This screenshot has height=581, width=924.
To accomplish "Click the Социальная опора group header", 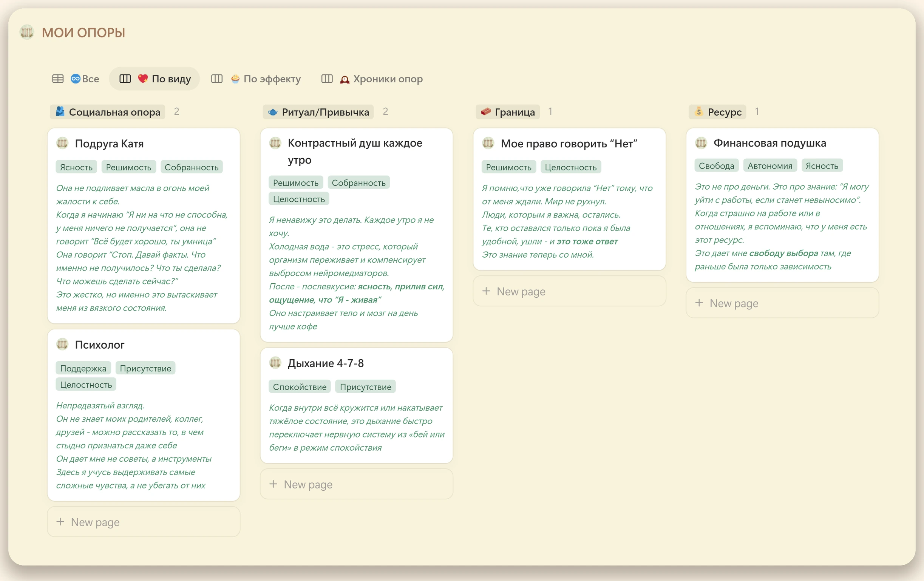I will 107,112.
